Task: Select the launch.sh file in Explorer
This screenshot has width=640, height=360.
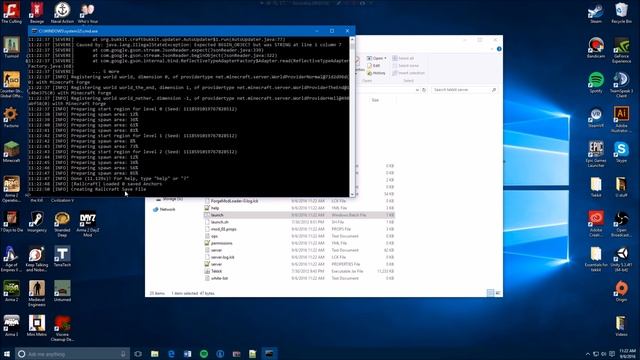Action: click(x=299, y=222)
